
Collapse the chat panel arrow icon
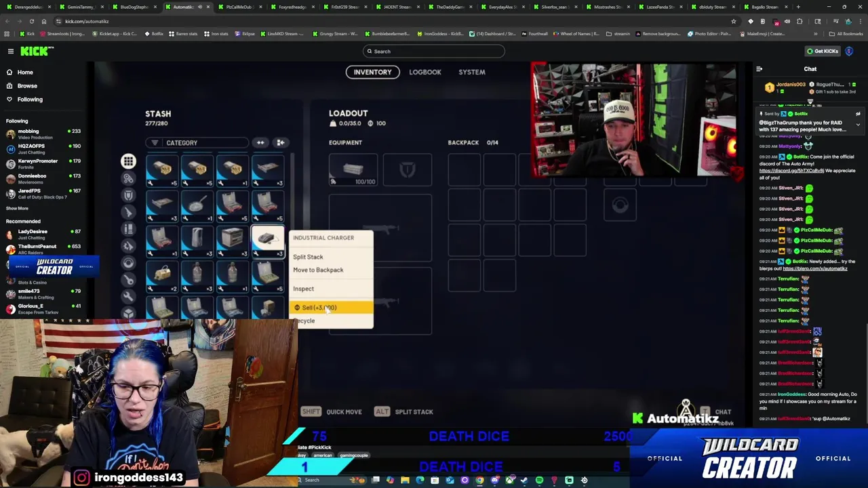click(759, 69)
